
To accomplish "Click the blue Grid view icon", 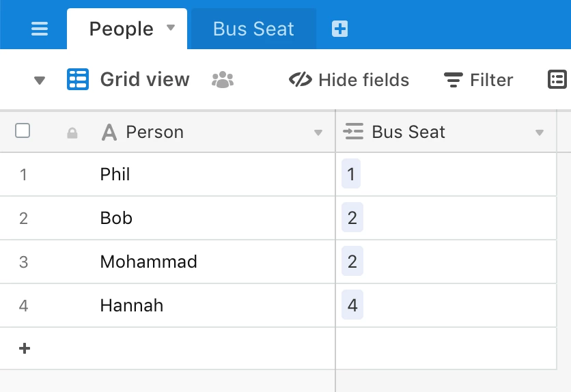I will click(78, 79).
